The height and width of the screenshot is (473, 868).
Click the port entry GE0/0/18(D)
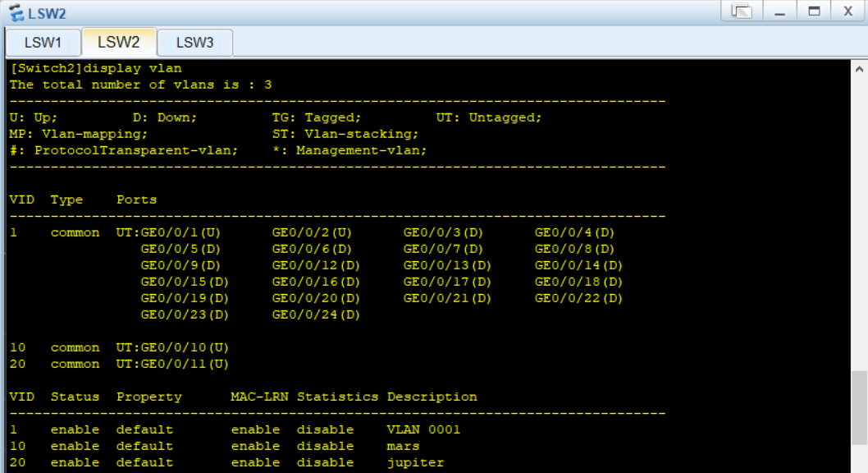coord(578,282)
